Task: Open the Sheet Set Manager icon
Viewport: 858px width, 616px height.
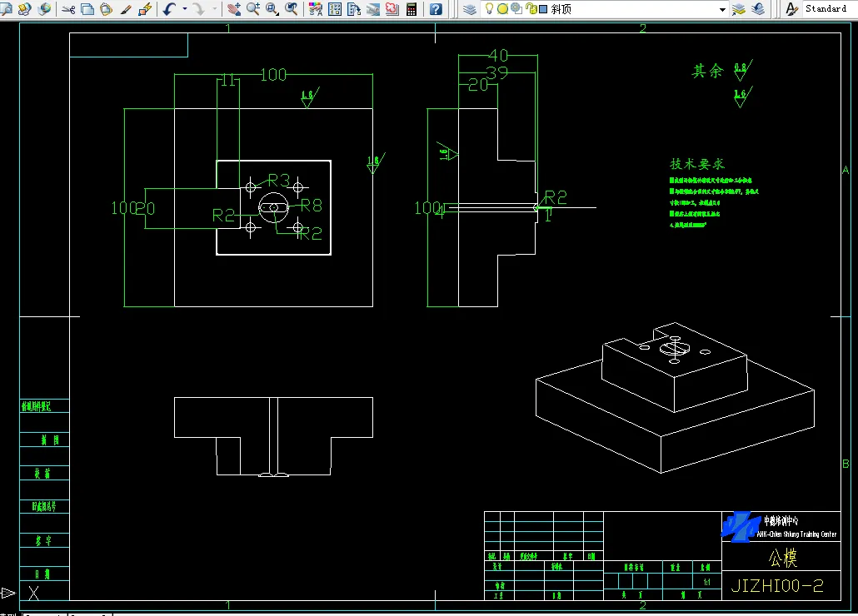Action: pos(373,9)
